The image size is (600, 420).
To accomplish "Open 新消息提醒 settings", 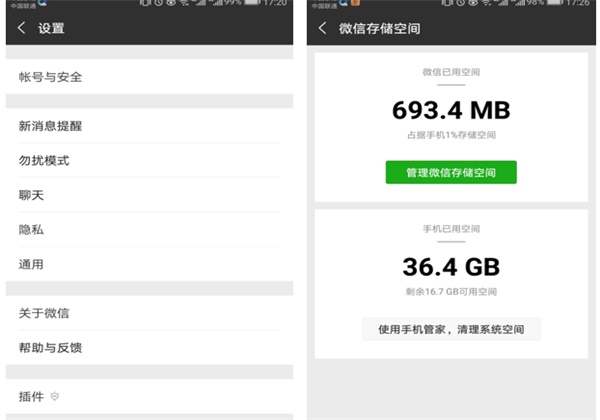I will pyautogui.click(x=50, y=126).
